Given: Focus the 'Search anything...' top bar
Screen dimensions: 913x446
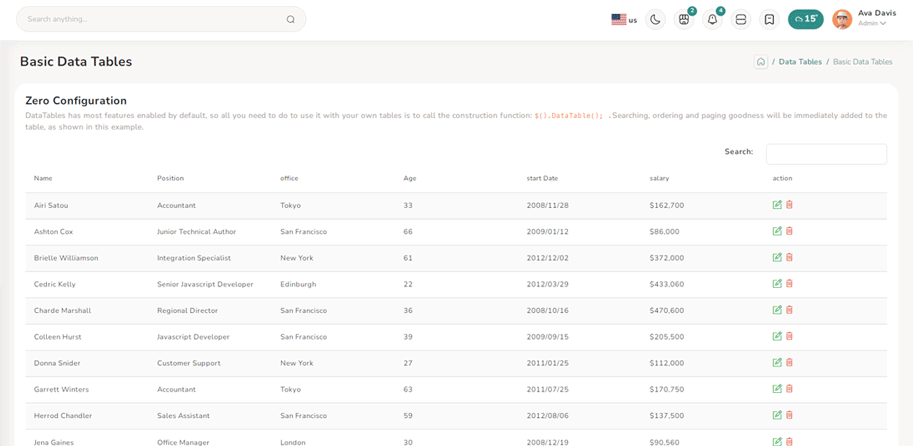Looking at the screenshot, I should (150, 19).
